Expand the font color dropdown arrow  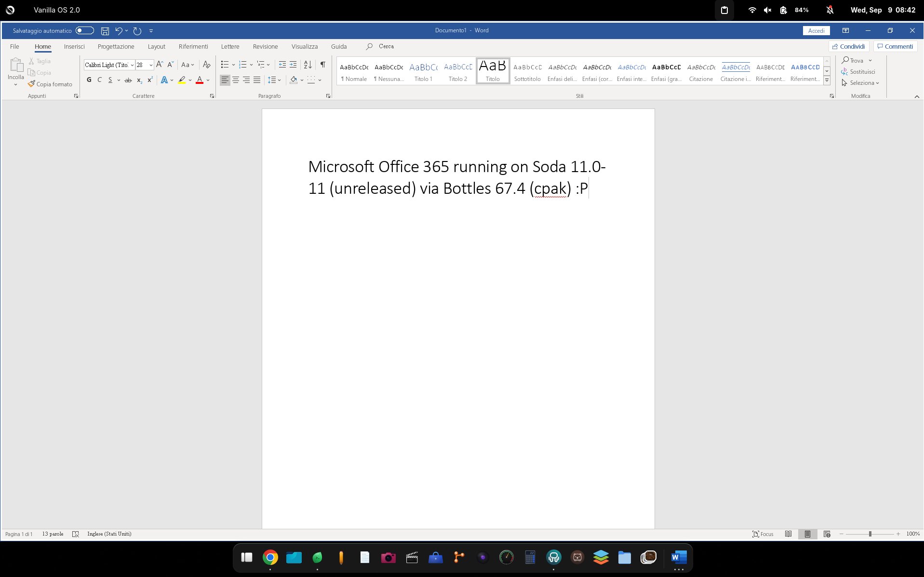tap(208, 80)
